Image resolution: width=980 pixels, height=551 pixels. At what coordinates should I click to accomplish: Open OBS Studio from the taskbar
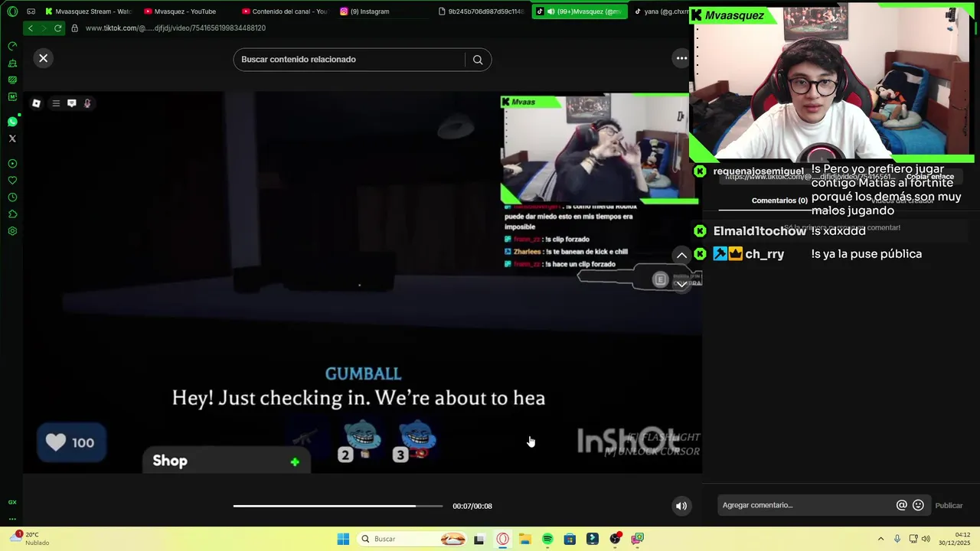click(615, 539)
